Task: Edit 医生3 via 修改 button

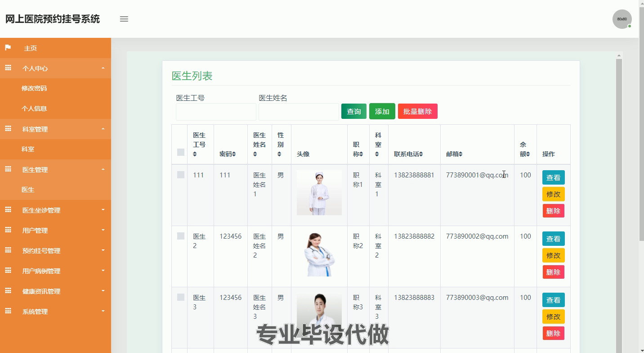Action: (x=554, y=317)
